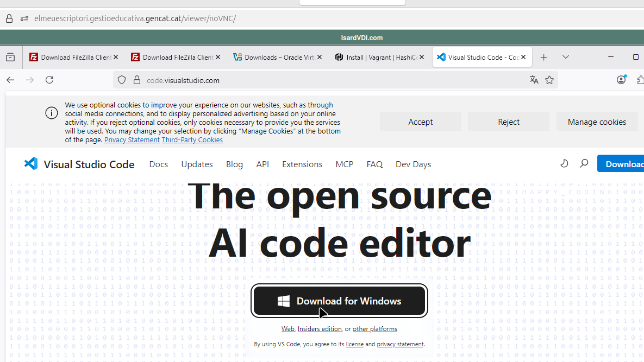Open the Extensions menu item
The width and height of the screenshot is (644, 362).
(x=302, y=164)
